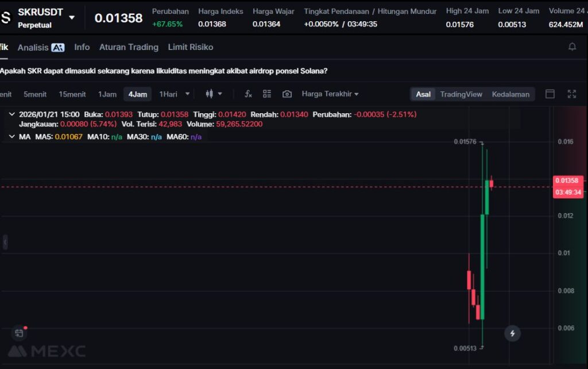The image size is (588, 369).
Task: Select the Asal chart mode
Action: (423, 94)
